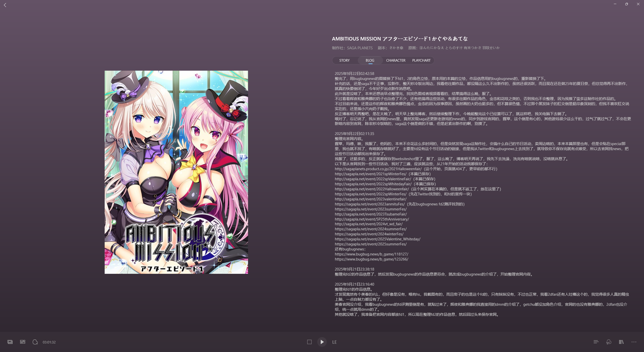644x352 pixels.
Task: Switch to the STORY tab
Action: click(344, 60)
